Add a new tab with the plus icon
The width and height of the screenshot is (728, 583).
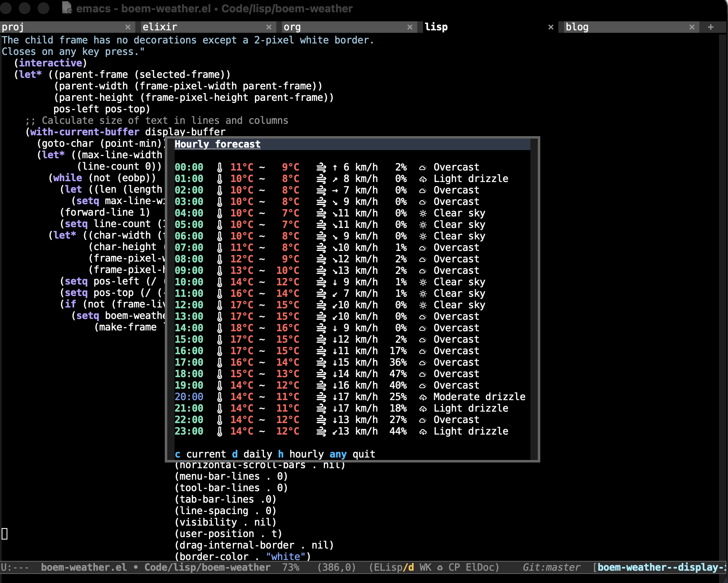[x=711, y=27]
